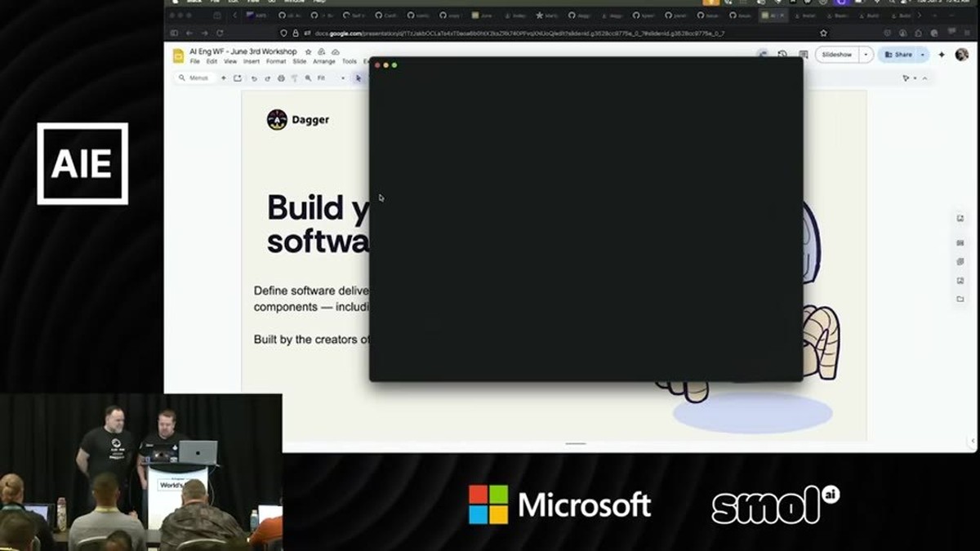
Task: Bookmark page with address bar star
Action: [823, 33]
